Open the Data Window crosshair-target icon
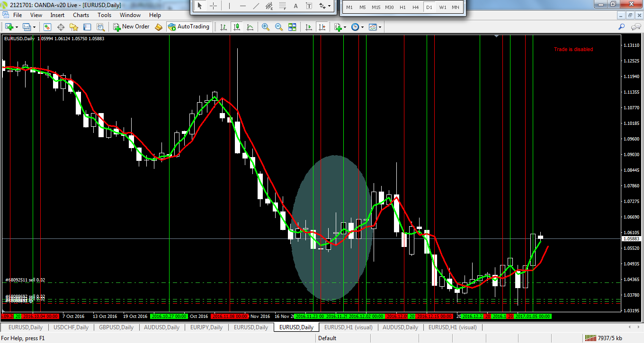The width and height of the screenshot is (644, 343). click(x=61, y=27)
